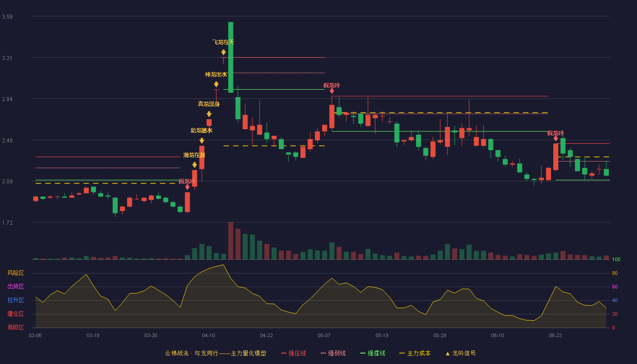Click the 真龙现身 signal arrow marker

tap(209, 114)
